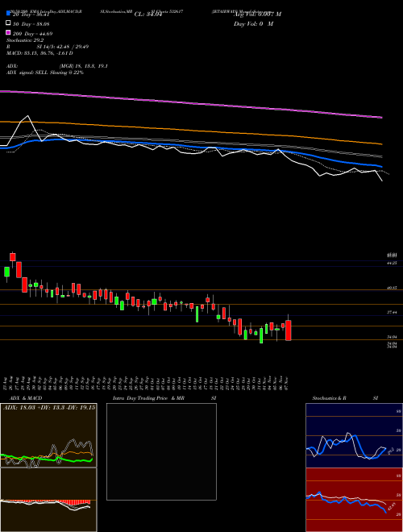Click the MACD histogram chart thumbnail
Viewport: 403px width, 532px height.
click(48, 500)
